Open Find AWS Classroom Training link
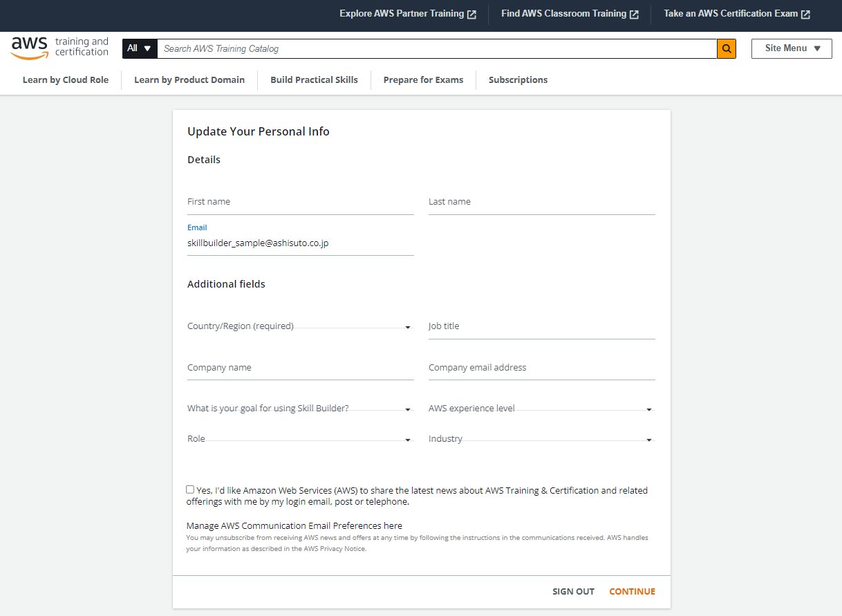 pos(569,14)
